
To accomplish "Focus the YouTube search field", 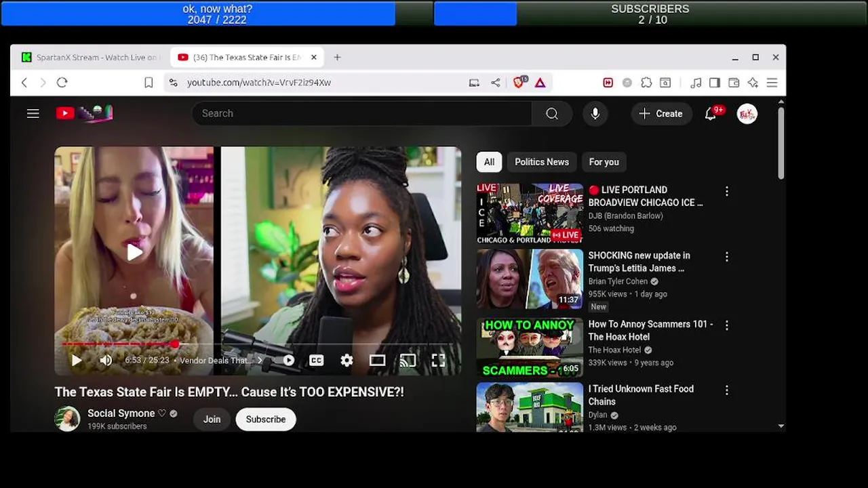I will 362,113.
